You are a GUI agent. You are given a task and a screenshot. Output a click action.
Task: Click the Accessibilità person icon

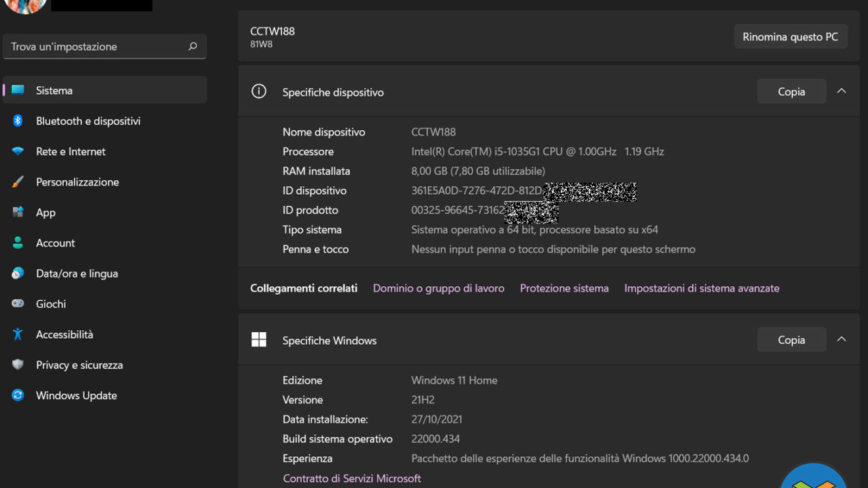pos(18,334)
